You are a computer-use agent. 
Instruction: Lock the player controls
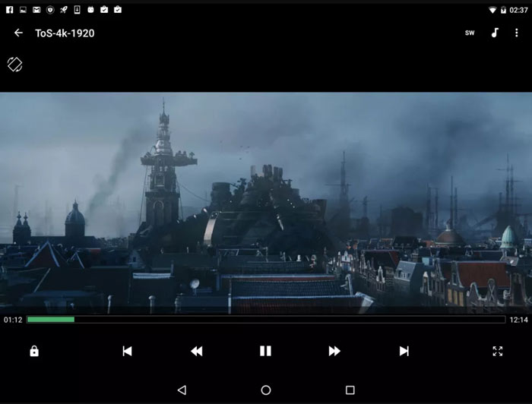coord(34,351)
